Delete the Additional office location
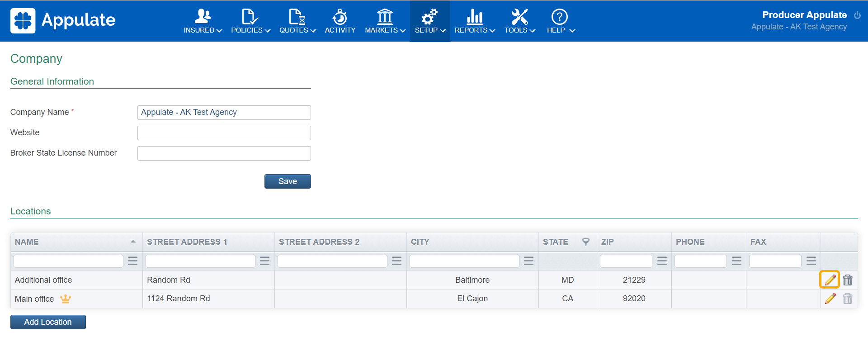868x351 pixels. (848, 280)
